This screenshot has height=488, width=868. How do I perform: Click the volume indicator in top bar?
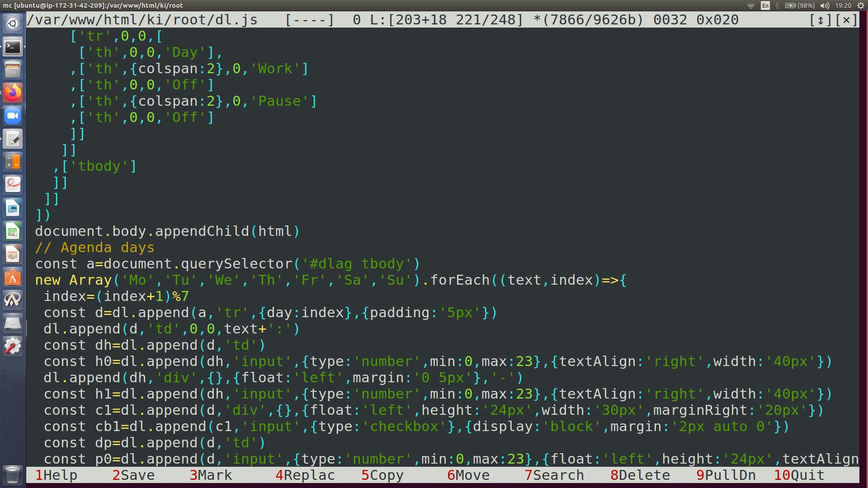pos(825,5)
